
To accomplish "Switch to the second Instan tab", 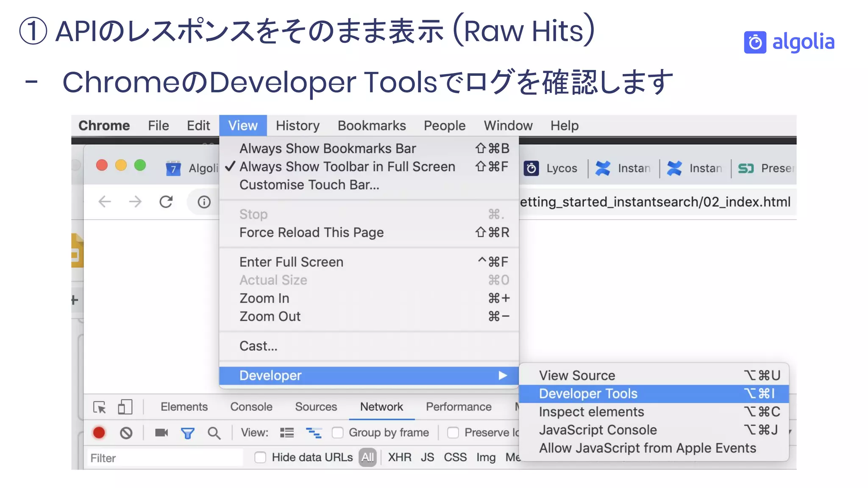I will [695, 169].
